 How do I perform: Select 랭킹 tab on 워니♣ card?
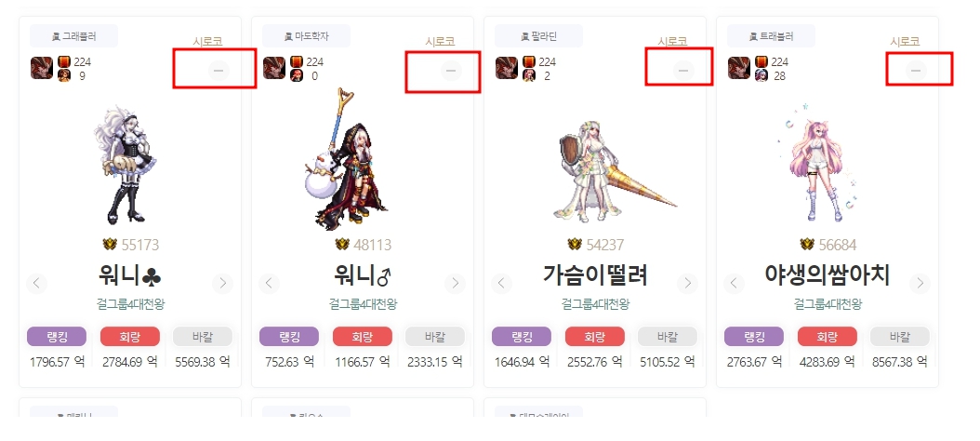tap(57, 337)
